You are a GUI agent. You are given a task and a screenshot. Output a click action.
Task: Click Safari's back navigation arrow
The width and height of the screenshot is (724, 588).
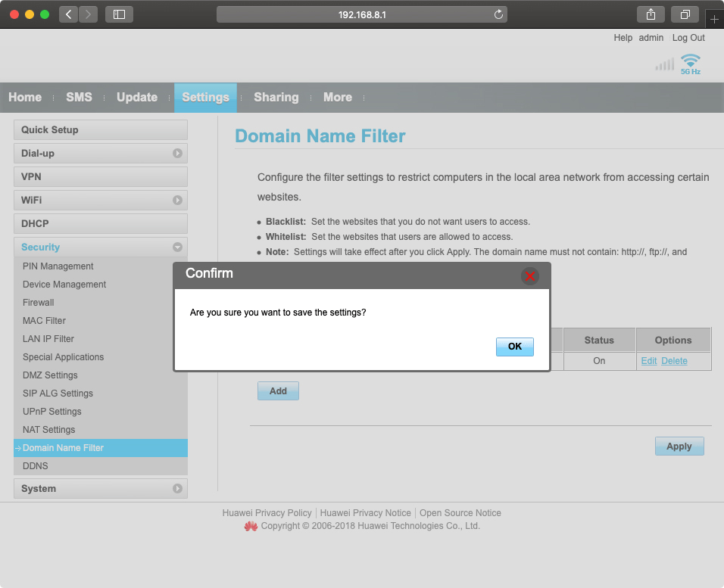coord(69,14)
